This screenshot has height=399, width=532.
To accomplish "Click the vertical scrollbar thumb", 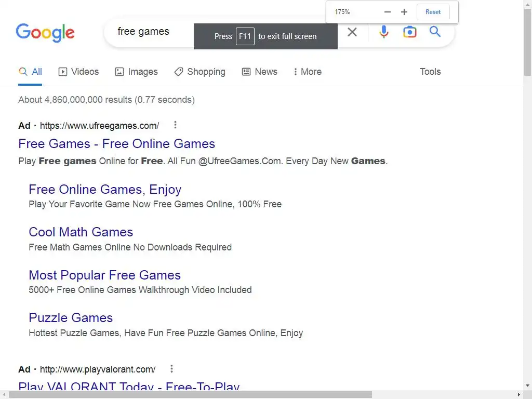I will [528, 42].
